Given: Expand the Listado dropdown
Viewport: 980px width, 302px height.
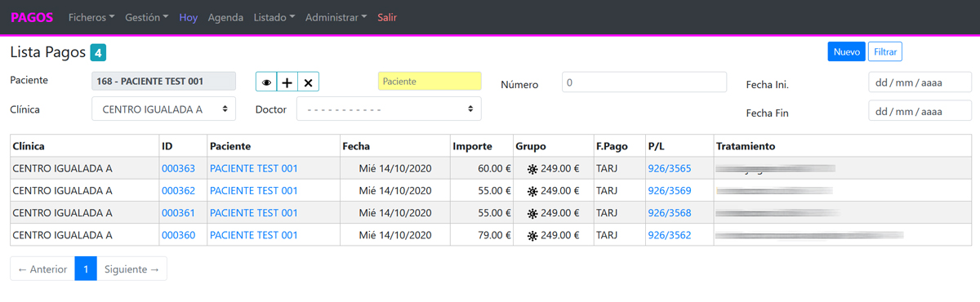Looking at the screenshot, I should point(274,17).
